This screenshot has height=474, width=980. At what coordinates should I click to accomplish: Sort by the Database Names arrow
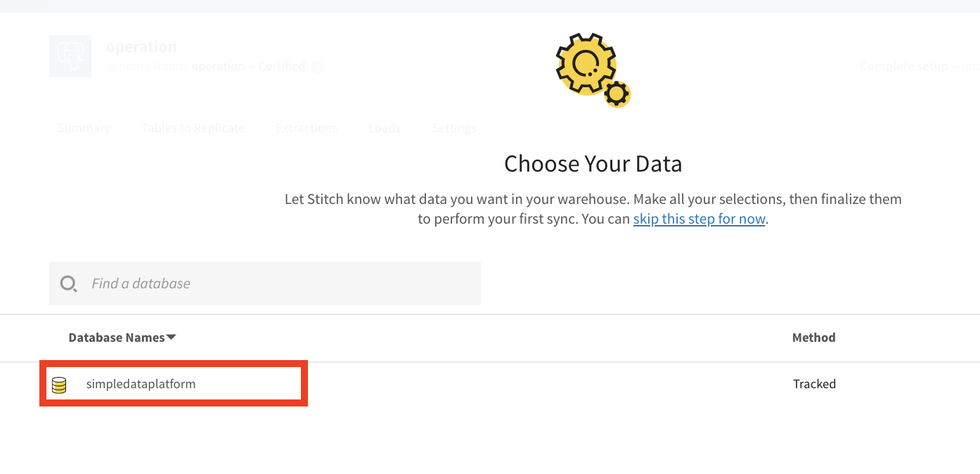coord(171,338)
